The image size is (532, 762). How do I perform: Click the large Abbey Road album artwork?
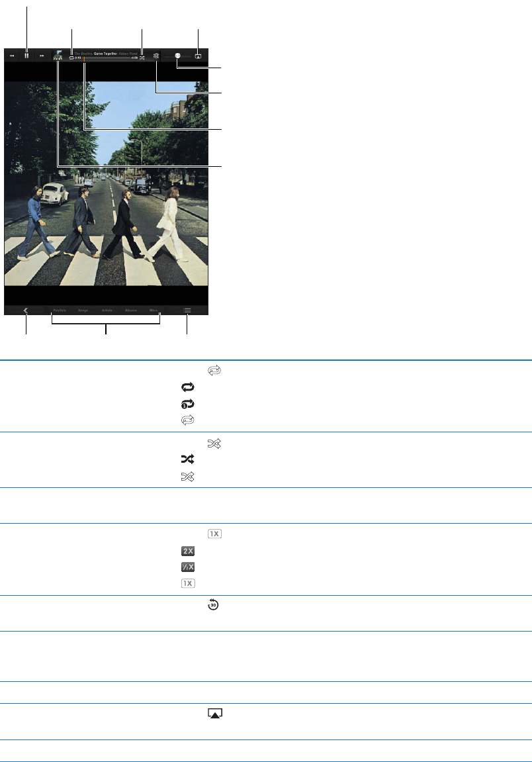click(x=107, y=183)
